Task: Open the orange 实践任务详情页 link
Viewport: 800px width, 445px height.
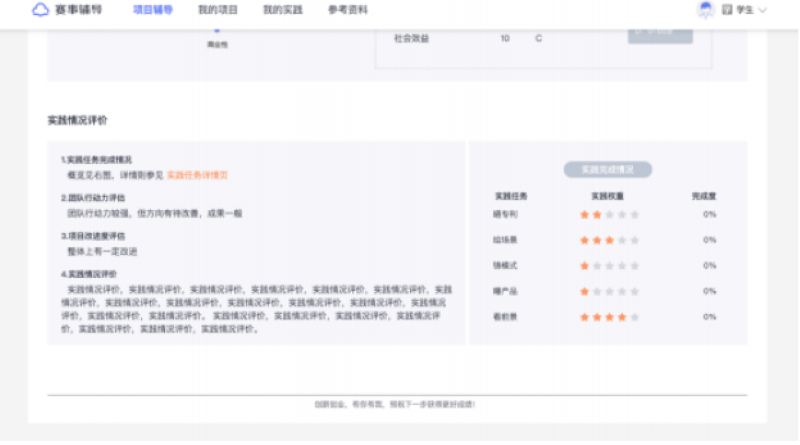Action: tap(197, 174)
